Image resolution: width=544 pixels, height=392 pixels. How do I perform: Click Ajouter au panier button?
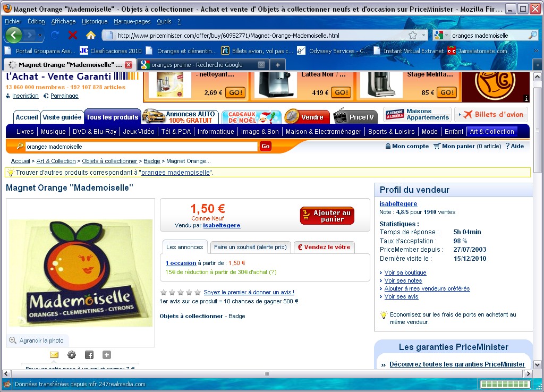click(x=327, y=216)
